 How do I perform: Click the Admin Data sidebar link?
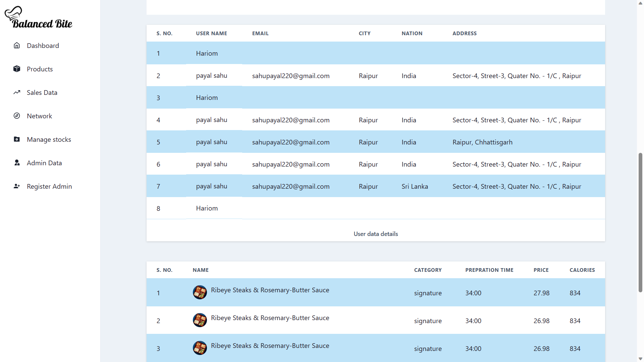point(44,163)
